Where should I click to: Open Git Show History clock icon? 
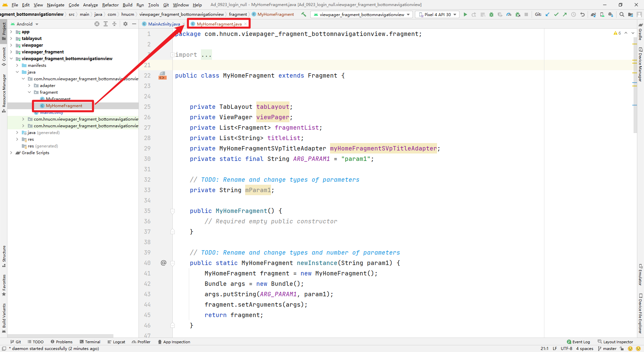coord(574,14)
